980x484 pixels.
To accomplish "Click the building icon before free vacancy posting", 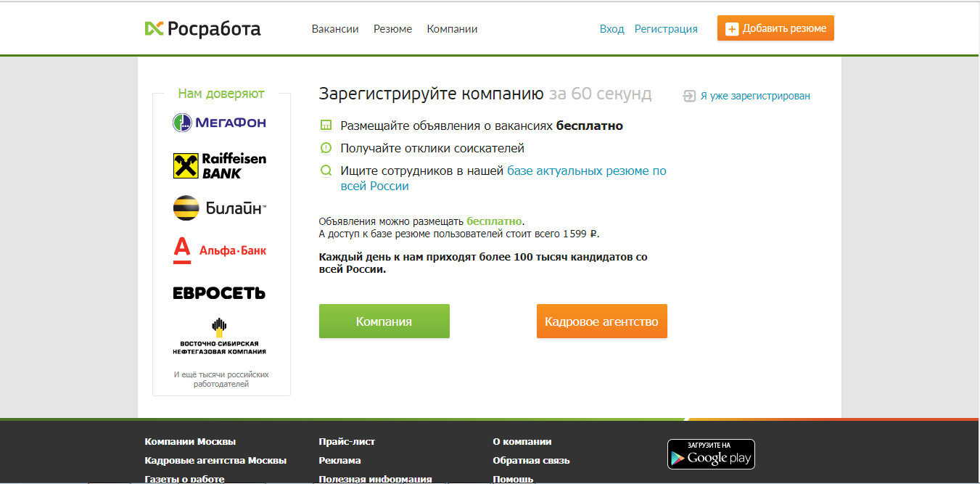I will [x=326, y=124].
